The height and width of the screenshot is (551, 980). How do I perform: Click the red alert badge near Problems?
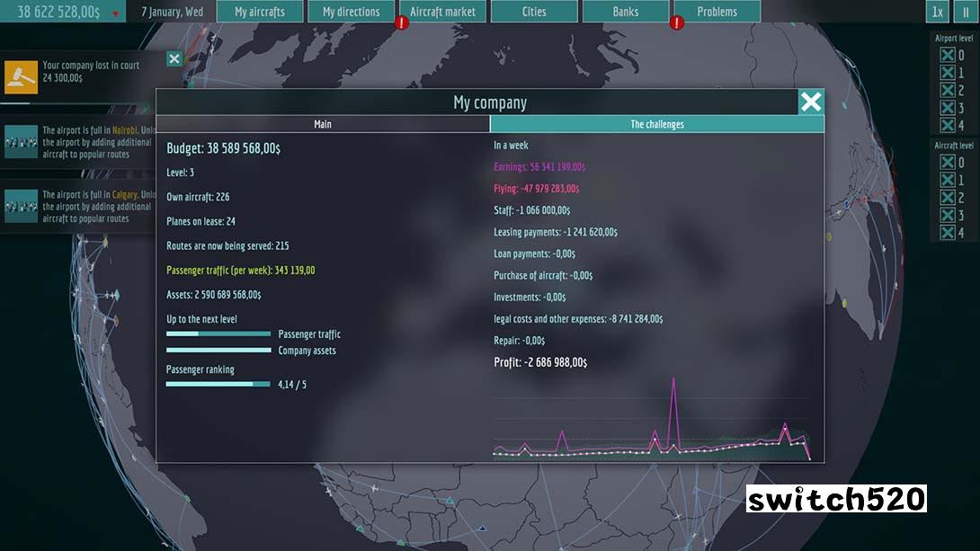coord(676,23)
